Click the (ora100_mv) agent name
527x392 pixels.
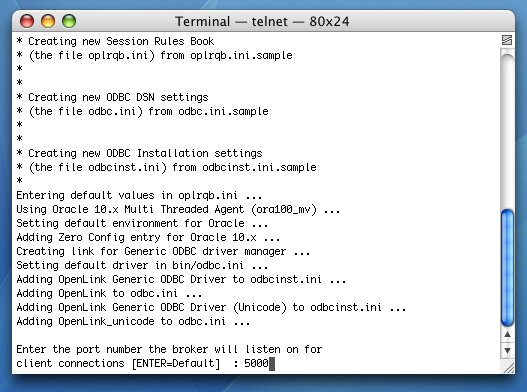284,209
